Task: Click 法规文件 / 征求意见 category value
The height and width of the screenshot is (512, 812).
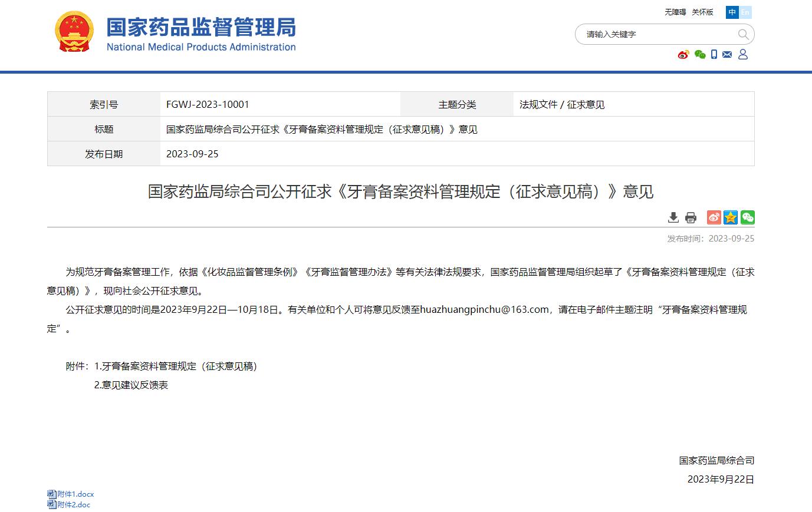Action: click(562, 104)
